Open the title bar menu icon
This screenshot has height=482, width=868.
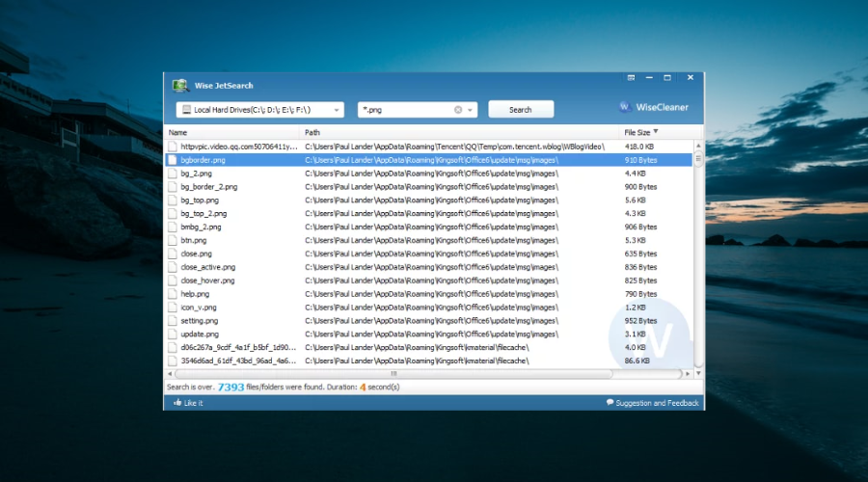point(631,77)
